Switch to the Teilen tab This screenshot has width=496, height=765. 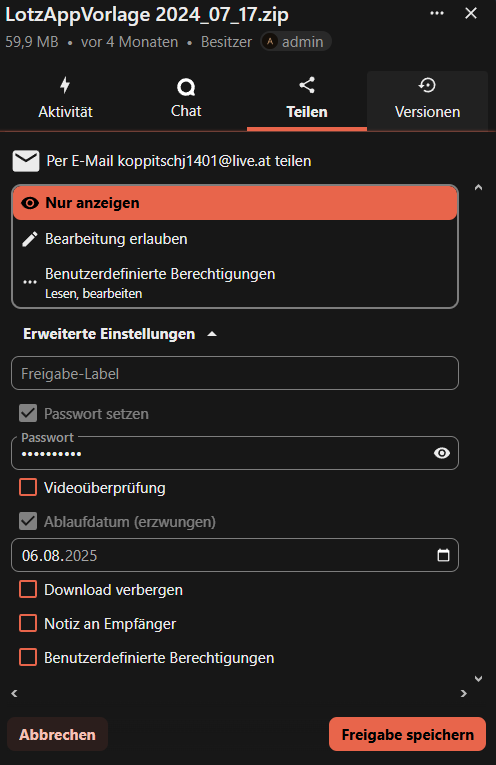click(307, 101)
